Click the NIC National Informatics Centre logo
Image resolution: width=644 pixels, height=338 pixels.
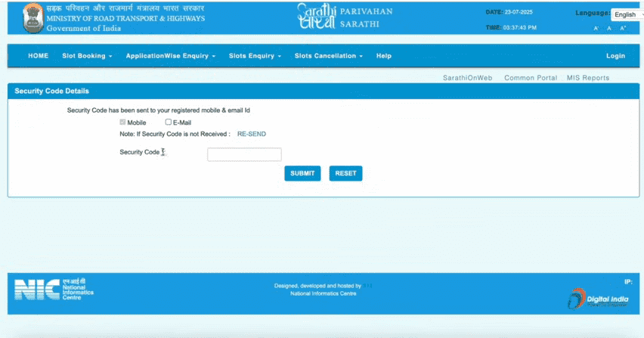(54, 289)
